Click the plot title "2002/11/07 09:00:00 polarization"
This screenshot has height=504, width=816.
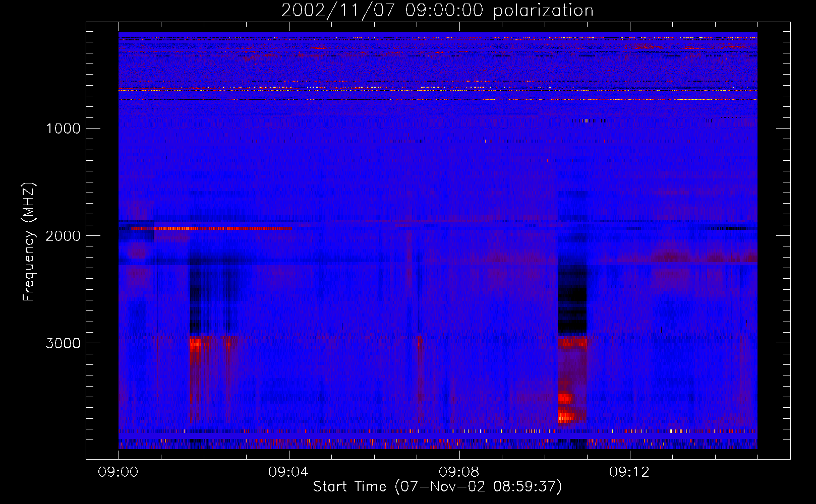point(437,11)
